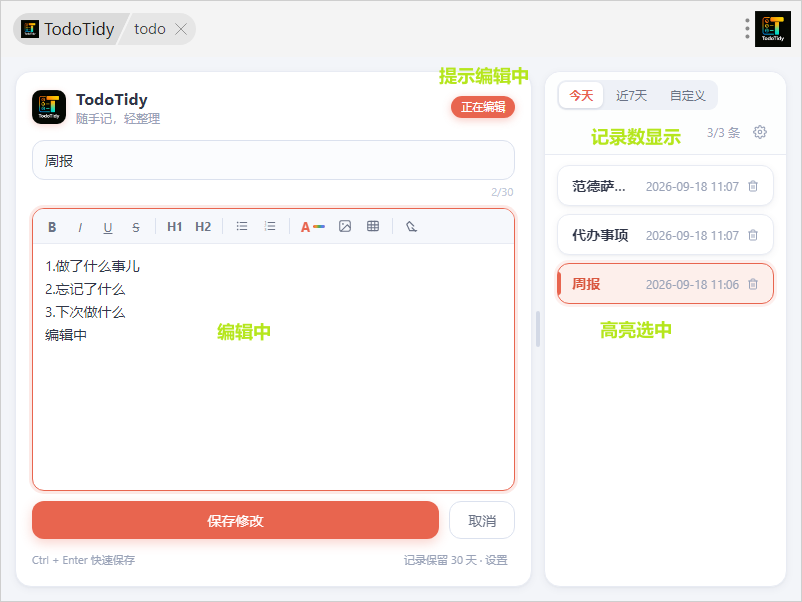Select the todo tab
Screen dimensions: 802x602
click(149, 29)
